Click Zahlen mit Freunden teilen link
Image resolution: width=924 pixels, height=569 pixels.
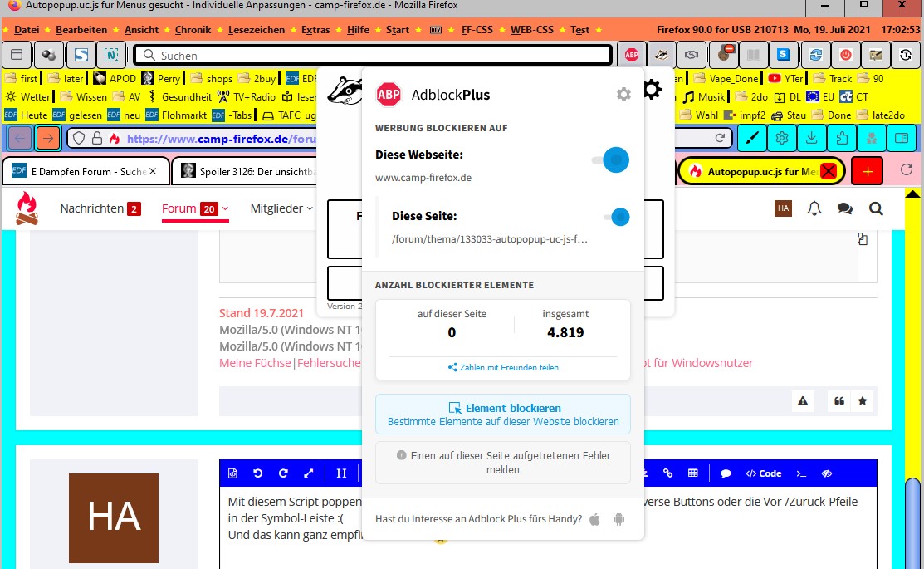[x=503, y=367]
